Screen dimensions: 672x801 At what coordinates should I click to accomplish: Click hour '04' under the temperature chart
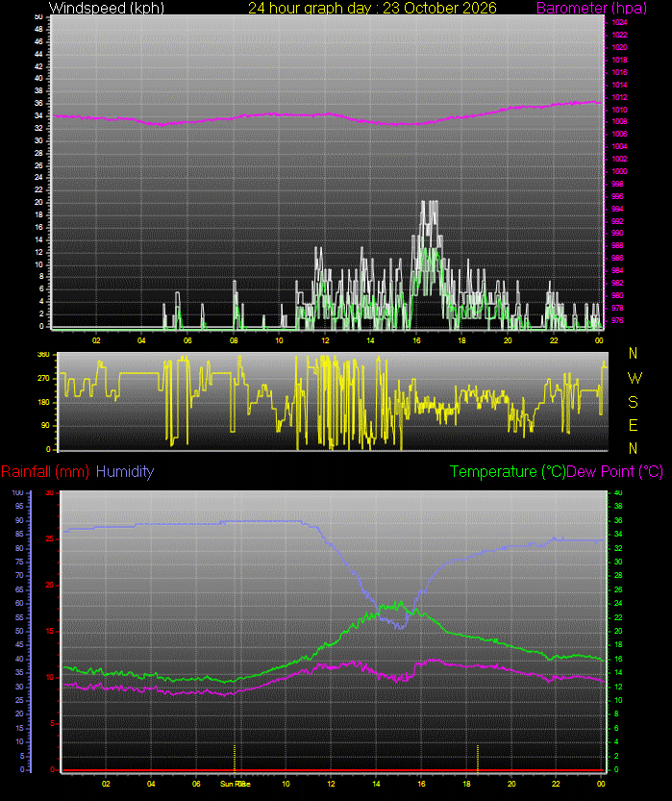[x=151, y=784]
